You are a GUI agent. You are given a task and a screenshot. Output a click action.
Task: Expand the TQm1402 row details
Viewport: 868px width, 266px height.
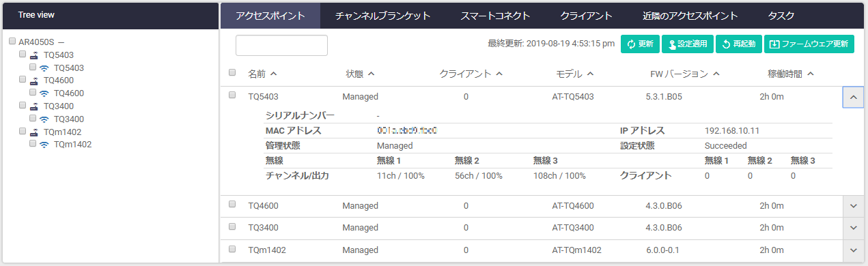tap(853, 250)
